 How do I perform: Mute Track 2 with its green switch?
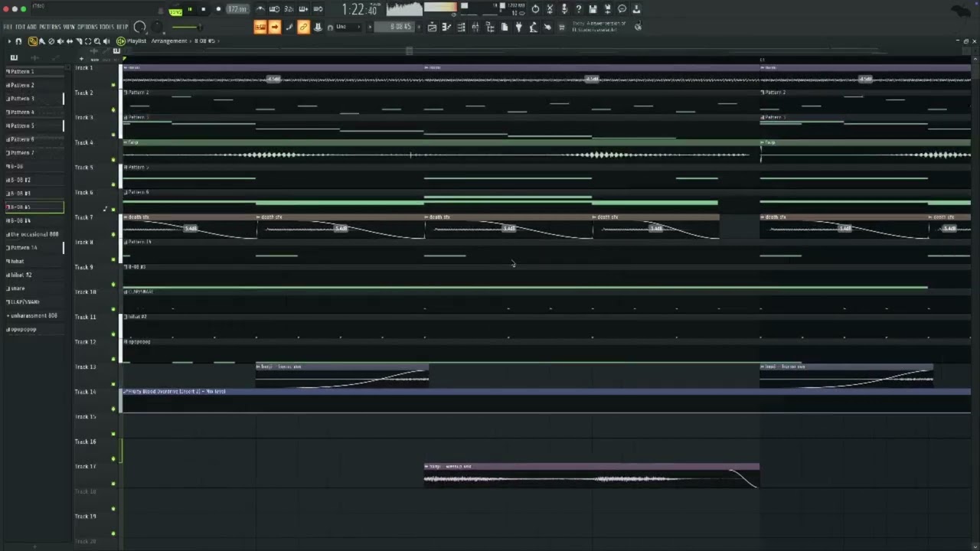point(113,110)
